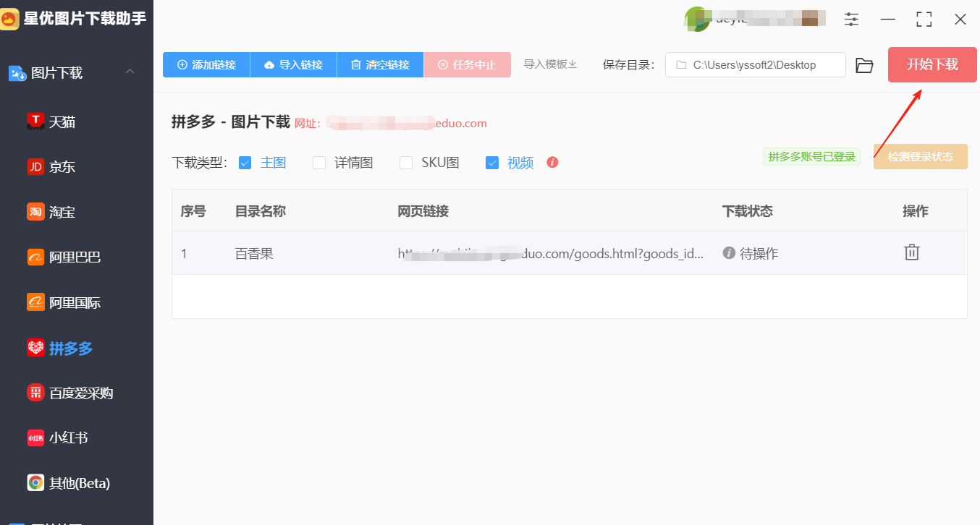Viewport: 980px width, 525px height.
Task: Click the red info icon beside 视频
Action: tap(552, 162)
